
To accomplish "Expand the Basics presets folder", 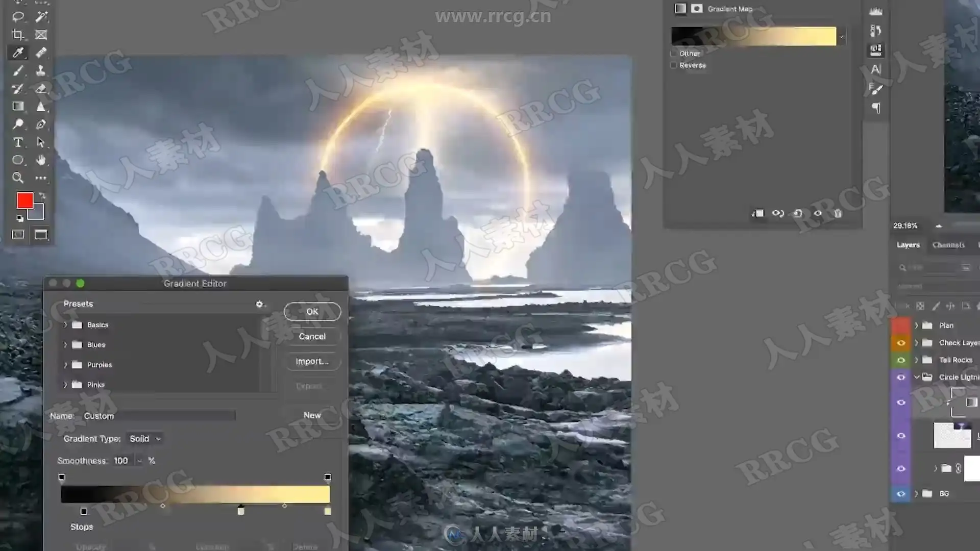I will 65,325.
